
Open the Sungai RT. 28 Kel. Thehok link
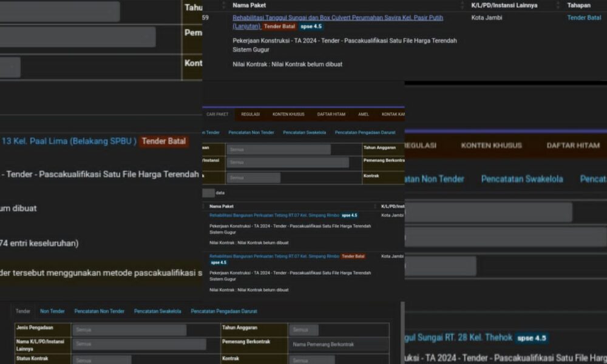tap(458, 337)
